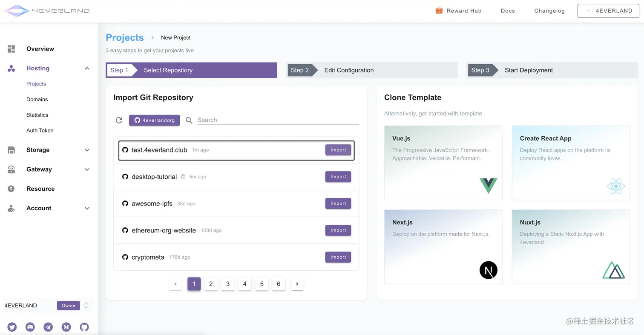This screenshot has height=335, width=644.
Task: Click the Nuxt.js mountain logo icon
Action: 614,270
